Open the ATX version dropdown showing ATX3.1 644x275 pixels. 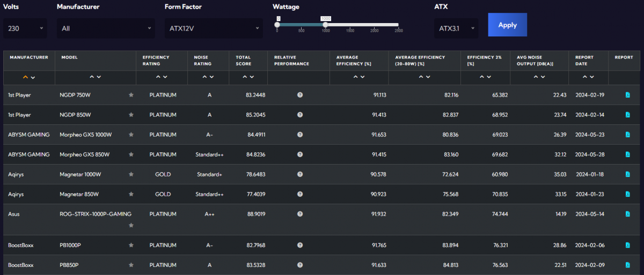456,28
